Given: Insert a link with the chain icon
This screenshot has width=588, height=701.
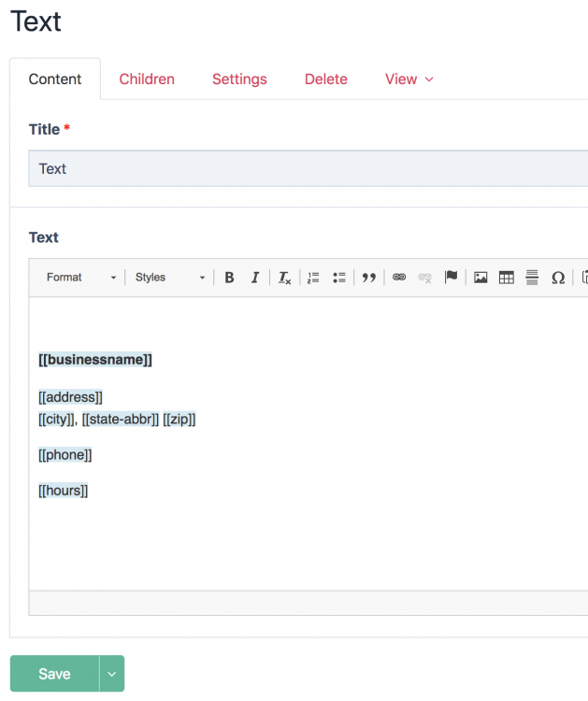Looking at the screenshot, I should (x=399, y=278).
